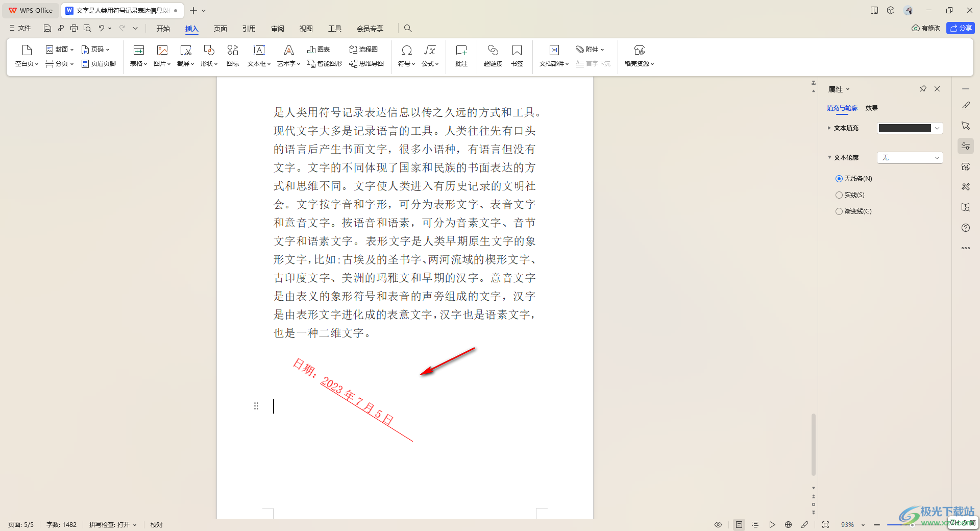Screen dimensions: 980x531
Task: Click the Share button
Action: (961, 28)
